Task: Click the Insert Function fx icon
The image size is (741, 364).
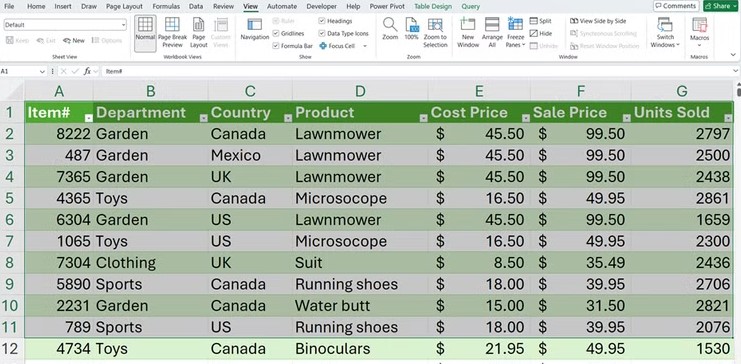Action: point(87,71)
